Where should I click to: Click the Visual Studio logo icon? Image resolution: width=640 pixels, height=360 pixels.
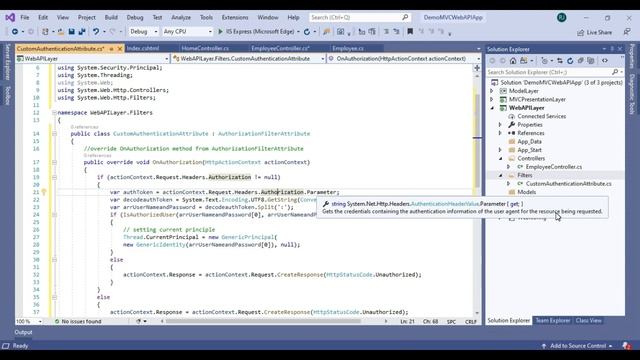10,17
